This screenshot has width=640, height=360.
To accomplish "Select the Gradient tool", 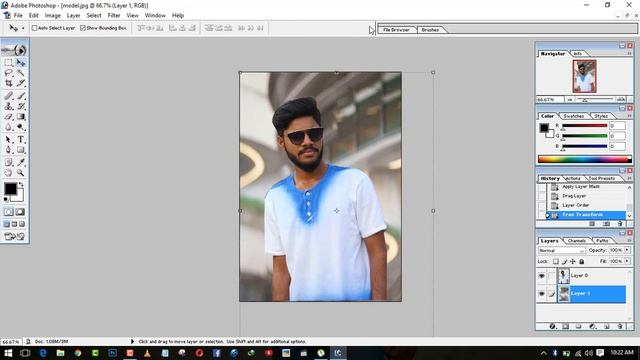I will click(x=20, y=117).
